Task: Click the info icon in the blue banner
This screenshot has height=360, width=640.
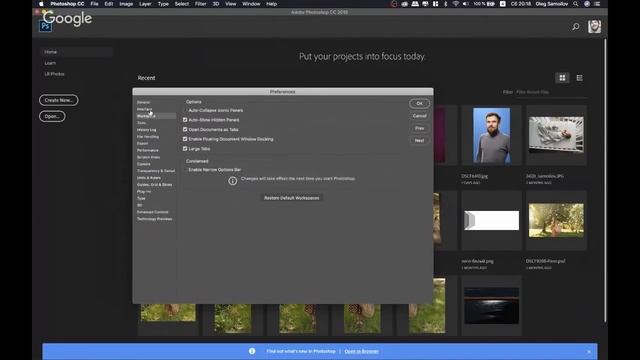Action: 252,351
